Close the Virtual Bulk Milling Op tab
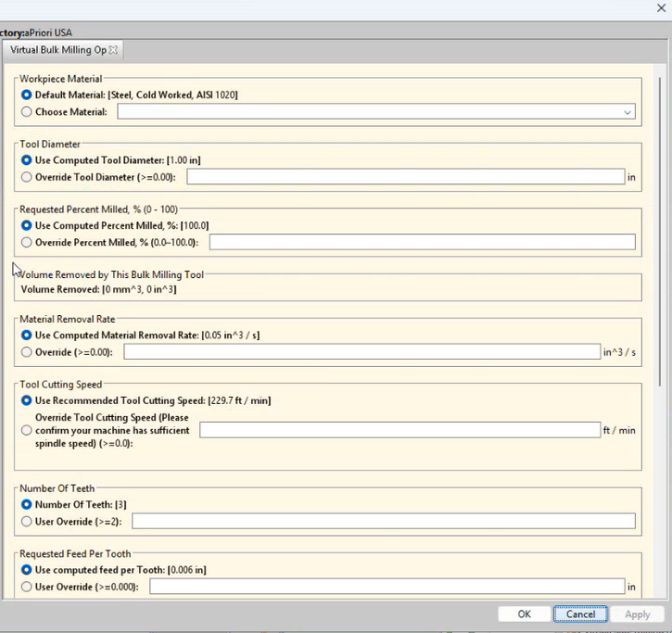This screenshot has width=672, height=633. coord(113,50)
